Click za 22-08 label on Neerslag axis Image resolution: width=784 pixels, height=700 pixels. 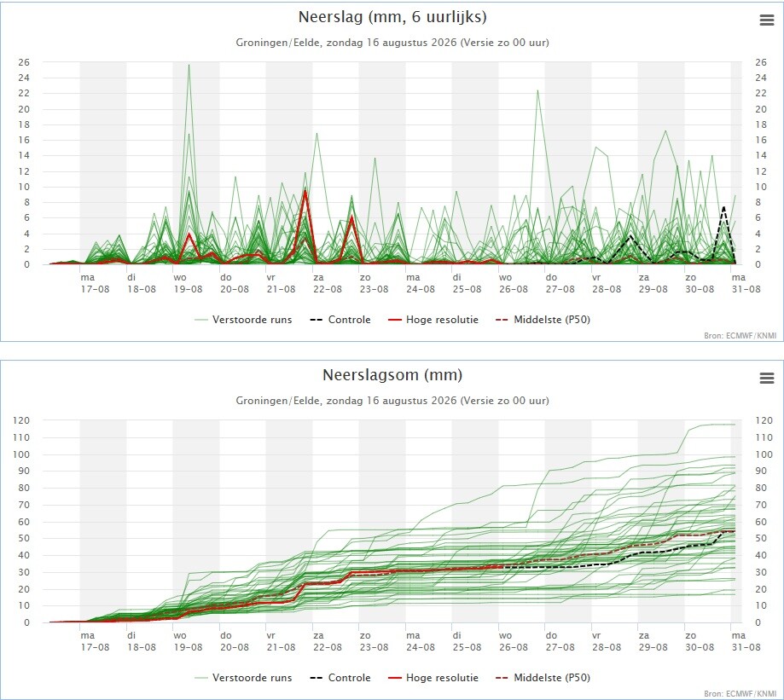pyautogui.click(x=328, y=283)
